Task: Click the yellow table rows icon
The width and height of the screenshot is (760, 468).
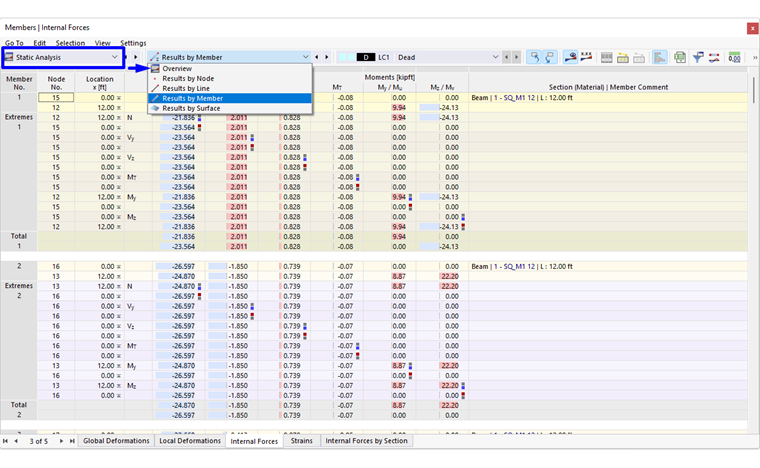Action: pos(623,57)
